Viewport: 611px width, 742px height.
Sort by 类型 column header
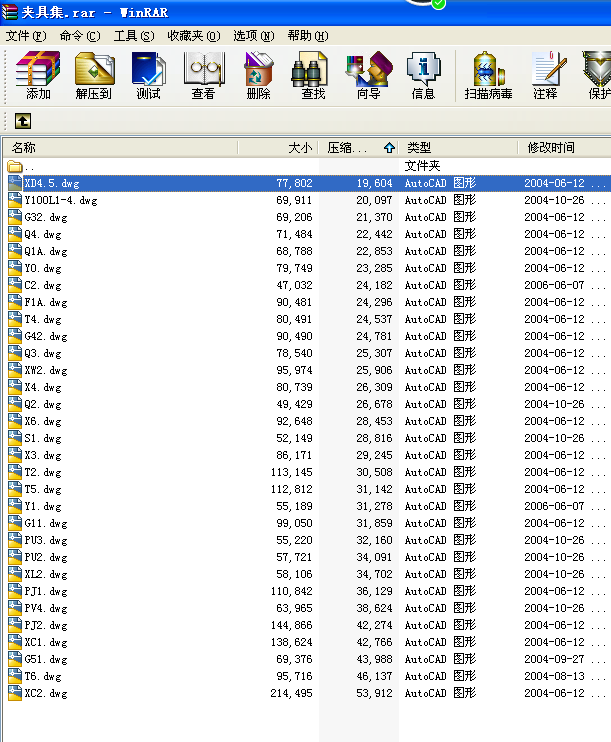(458, 148)
